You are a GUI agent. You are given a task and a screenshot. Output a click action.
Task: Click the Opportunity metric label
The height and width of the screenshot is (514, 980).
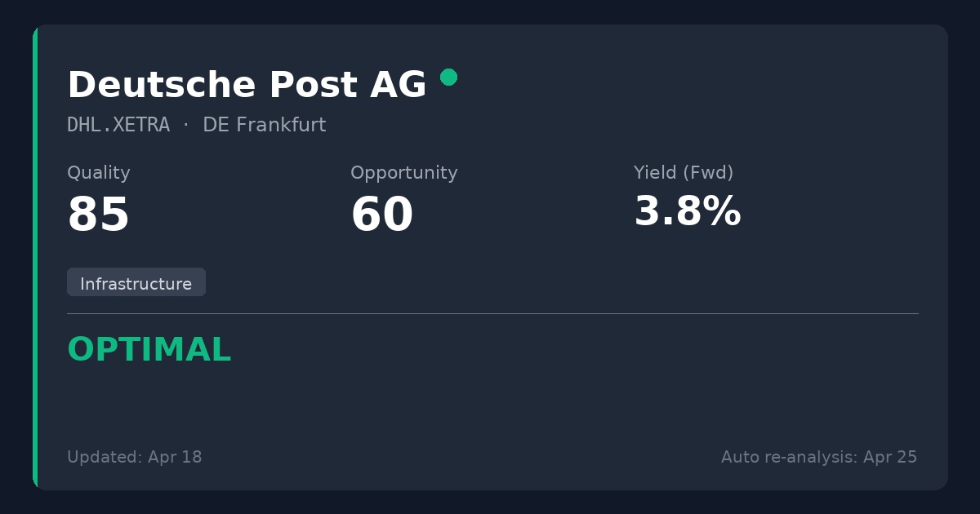pyautogui.click(x=403, y=173)
